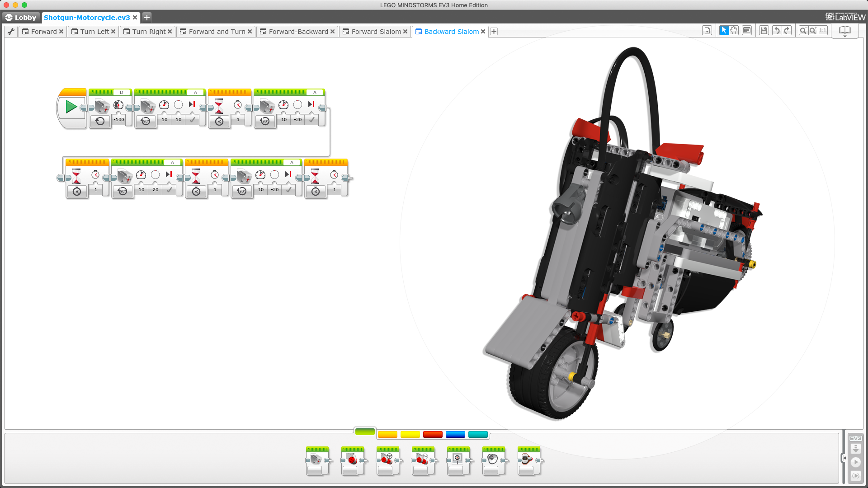Change the port selector D on first motor block
The height and width of the screenshot is (488, 868).
121,92
